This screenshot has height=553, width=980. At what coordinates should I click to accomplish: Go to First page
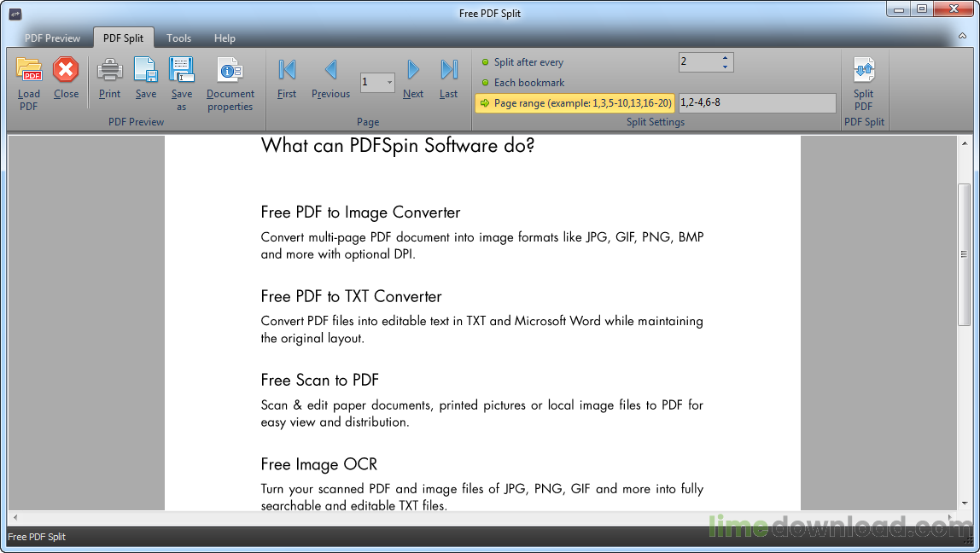[287, 71]
